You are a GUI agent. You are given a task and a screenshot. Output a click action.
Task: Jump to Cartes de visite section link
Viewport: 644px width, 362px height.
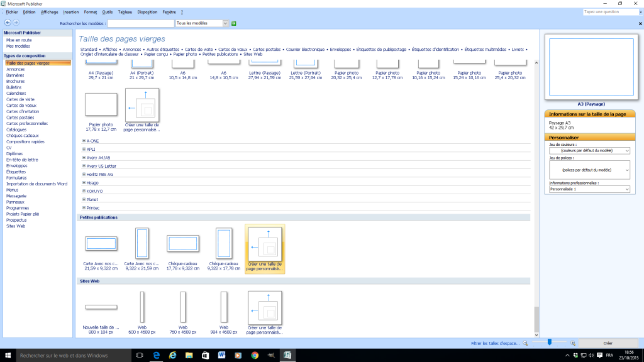click(x=199, y=50)
